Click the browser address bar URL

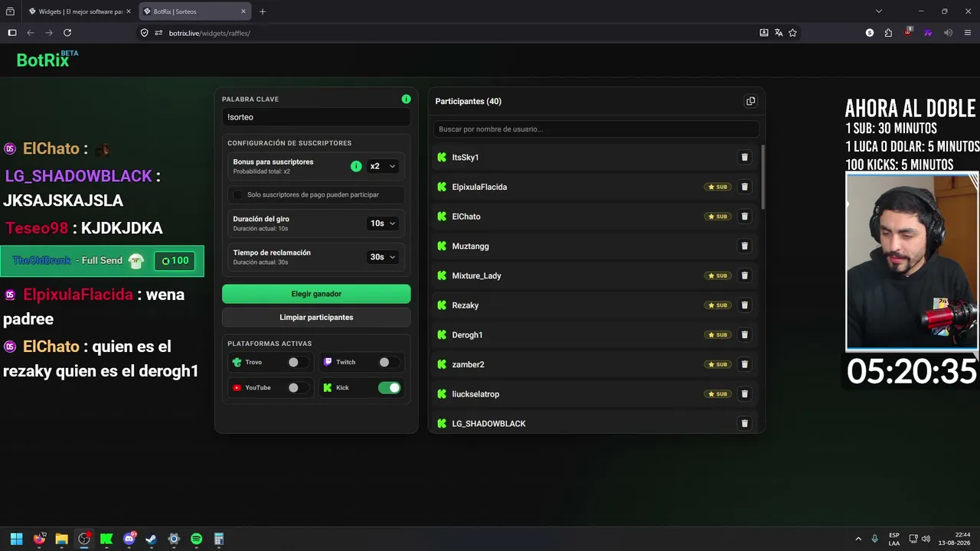pyautogui.click(x=210, y=33)
